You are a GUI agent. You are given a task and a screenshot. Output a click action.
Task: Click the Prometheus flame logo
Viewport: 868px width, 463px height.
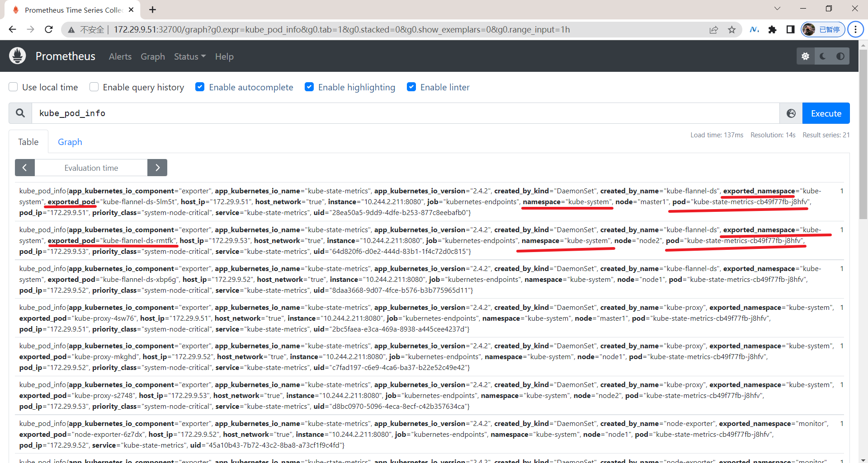click(18, 56)
